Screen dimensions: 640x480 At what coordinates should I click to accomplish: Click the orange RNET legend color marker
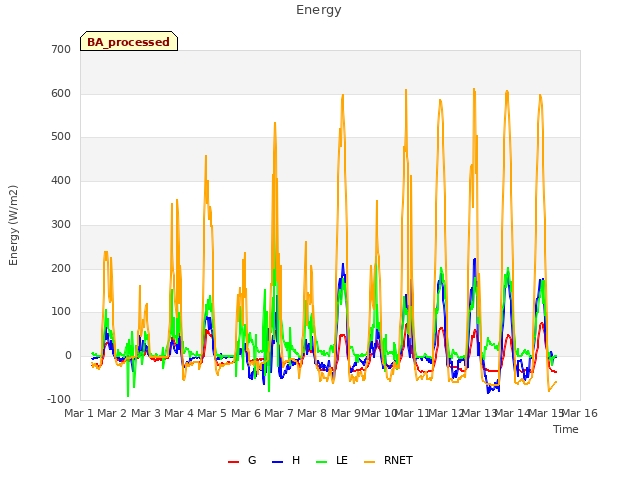point(369,462)
